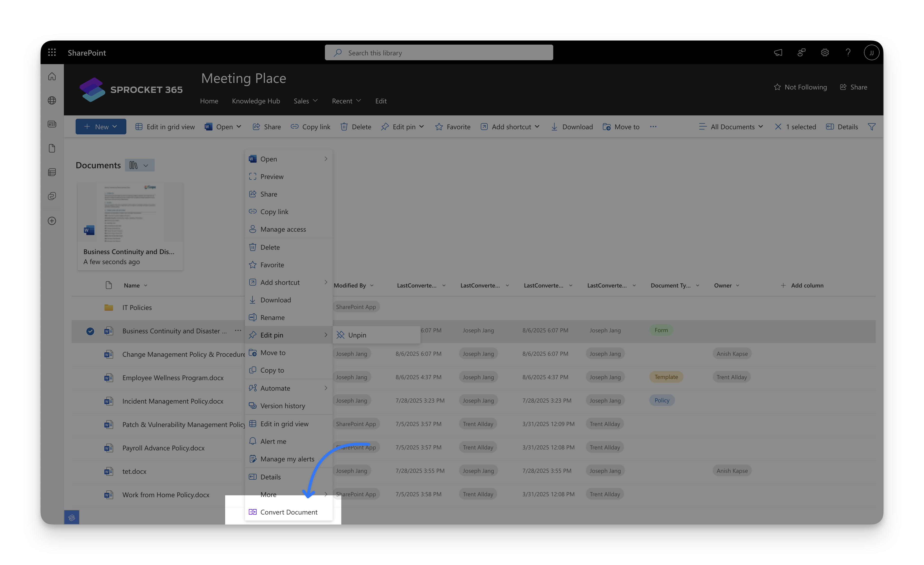Image resolution: width=924 pixels, height=565 pixels.
Task: Click Add column header
Action: [x=802, y=285]
